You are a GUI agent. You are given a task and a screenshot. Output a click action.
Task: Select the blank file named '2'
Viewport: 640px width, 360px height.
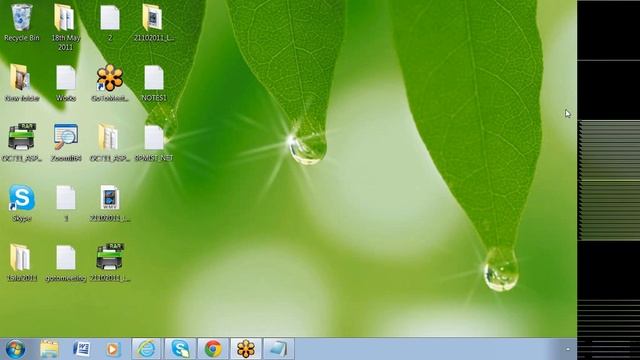pyautogui.click(x=110, y=22)
